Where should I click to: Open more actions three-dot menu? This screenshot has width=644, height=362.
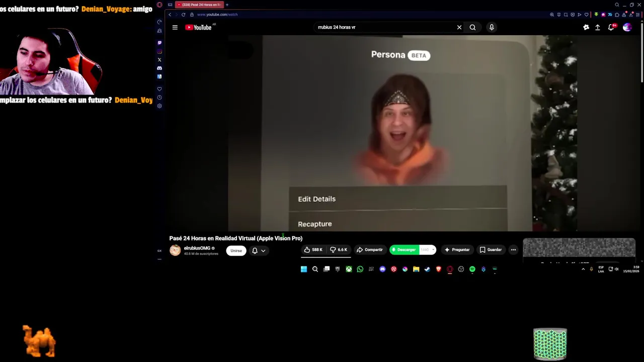(513, 250)
